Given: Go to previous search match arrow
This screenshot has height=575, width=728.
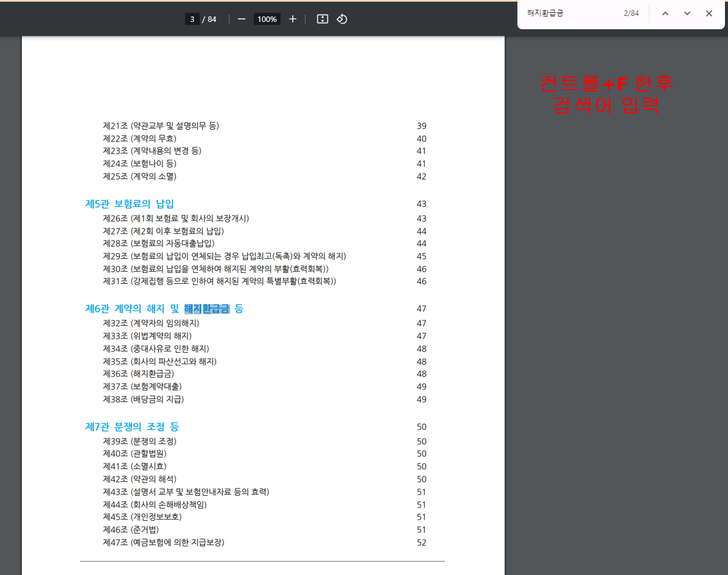Looking at the screenshot, I should click(665, 13).
